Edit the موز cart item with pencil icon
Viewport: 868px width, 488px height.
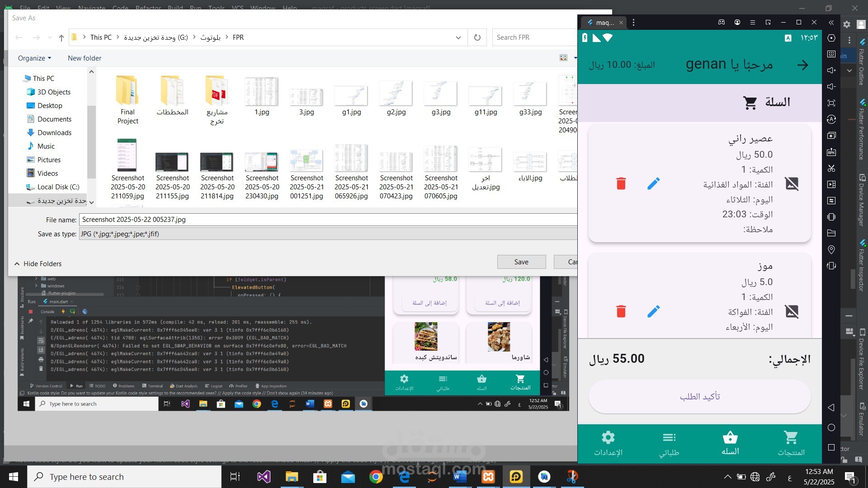[653, 311]
